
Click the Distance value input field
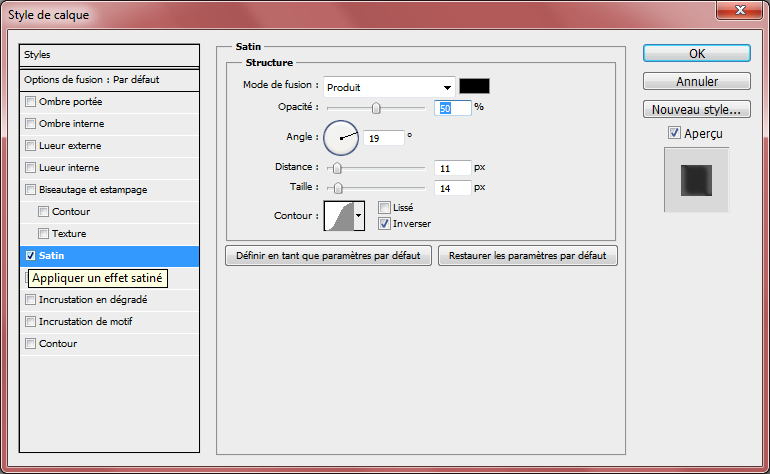[452, 168]
